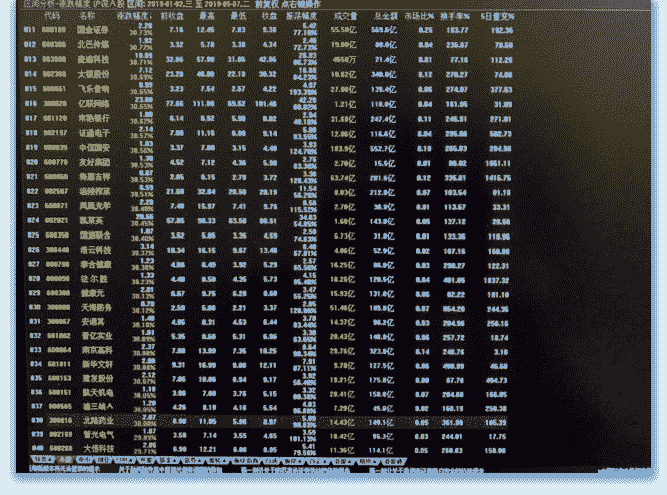This screenshot has width=667, height=495.
Task: Select stock name in row 014
Action: click(x=93, y=74)
